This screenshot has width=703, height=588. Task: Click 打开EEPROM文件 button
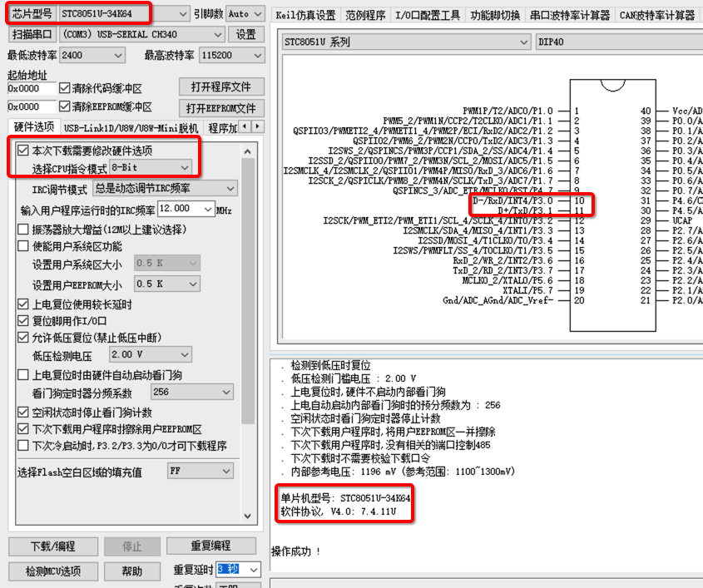click(221, 108)
